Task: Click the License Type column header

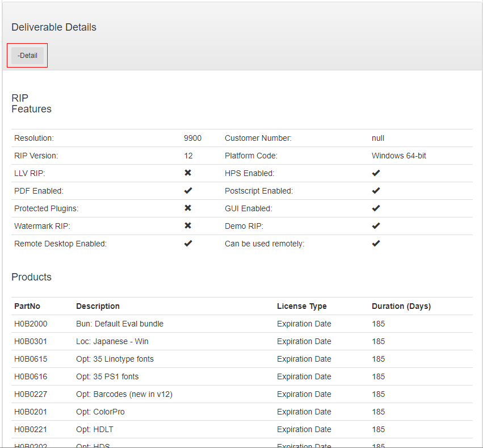Action: click(x=301, y=306)
